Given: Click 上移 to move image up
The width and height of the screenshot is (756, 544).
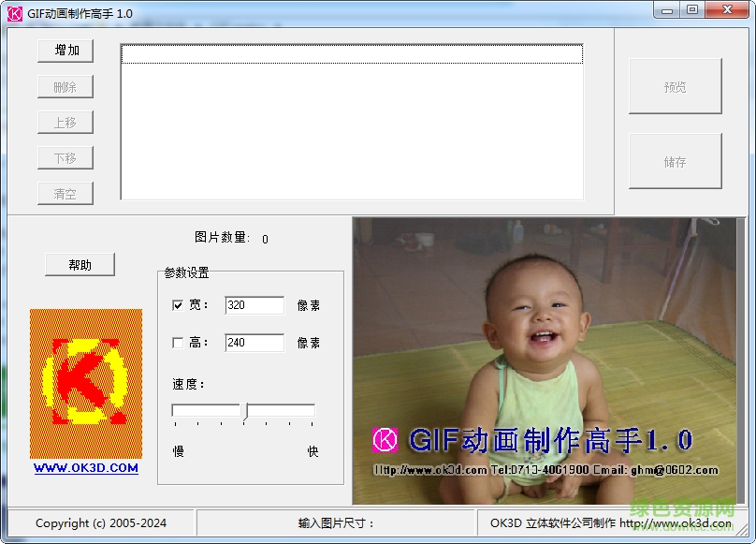Looking at the screenshot, I should click(x=65, y=122).
